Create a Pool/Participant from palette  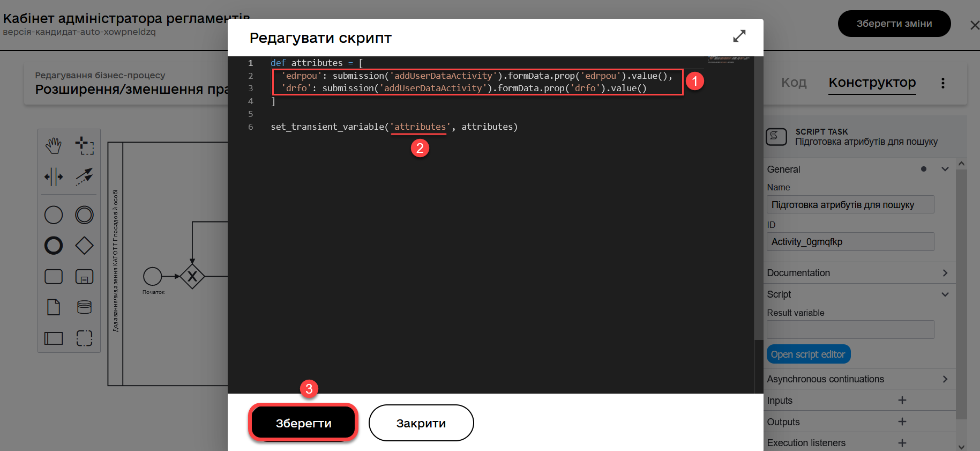pos(54,338)
